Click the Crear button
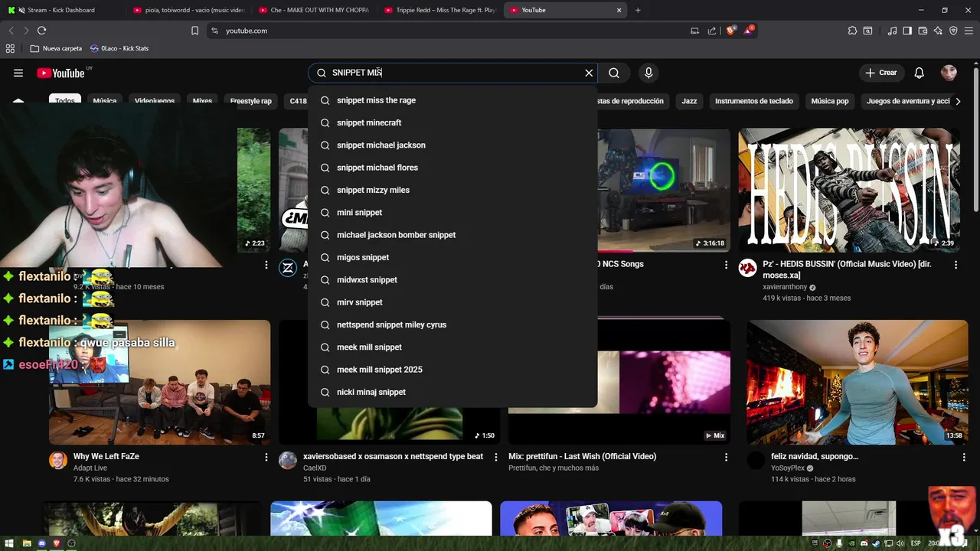Screen dimensions: 980x551 point(880,73)
